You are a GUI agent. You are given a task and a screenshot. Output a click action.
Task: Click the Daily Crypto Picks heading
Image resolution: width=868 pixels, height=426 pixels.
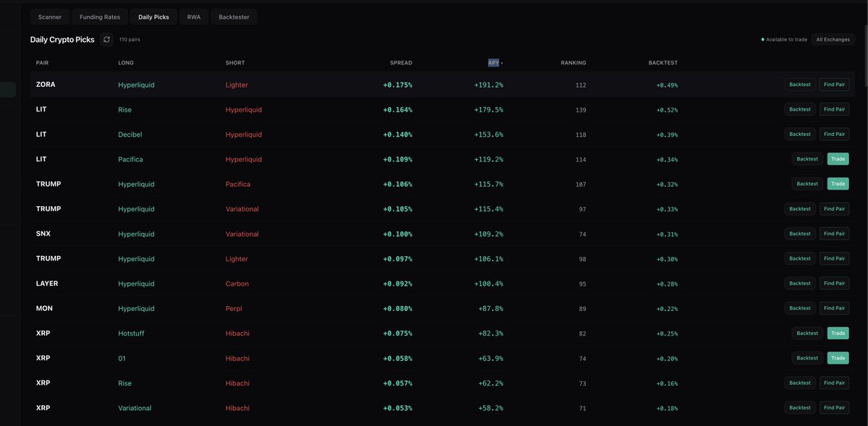62,40
